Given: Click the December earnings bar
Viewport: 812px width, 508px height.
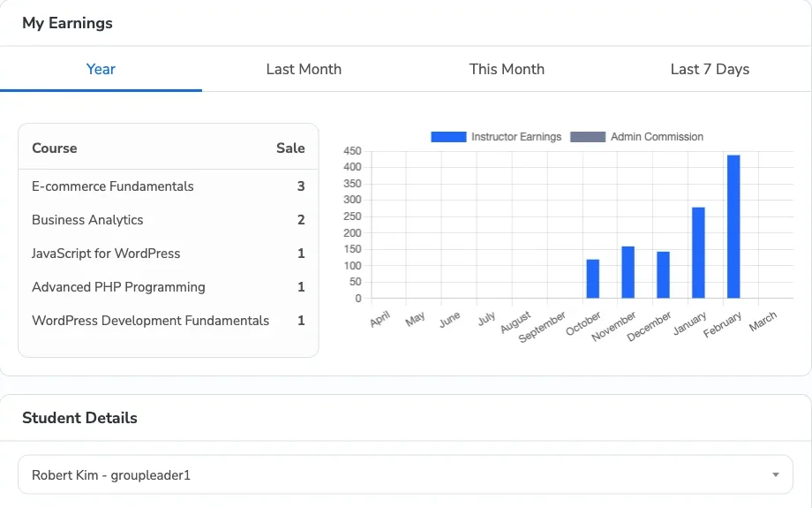Looking at the screenshot, I should tap(663, 275).
